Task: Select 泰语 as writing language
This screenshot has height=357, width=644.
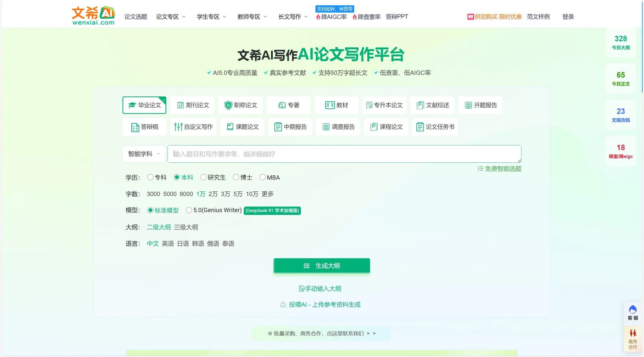Action: click(228, 244)
